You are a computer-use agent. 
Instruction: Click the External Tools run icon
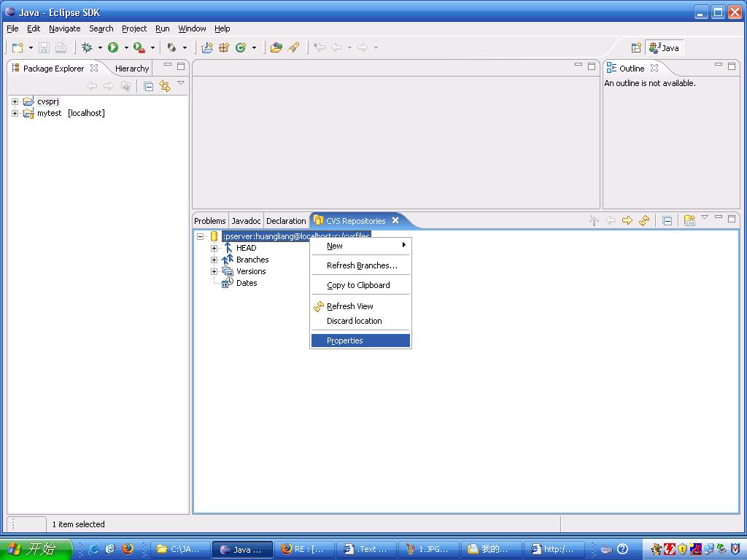click(x=139, y=47)
